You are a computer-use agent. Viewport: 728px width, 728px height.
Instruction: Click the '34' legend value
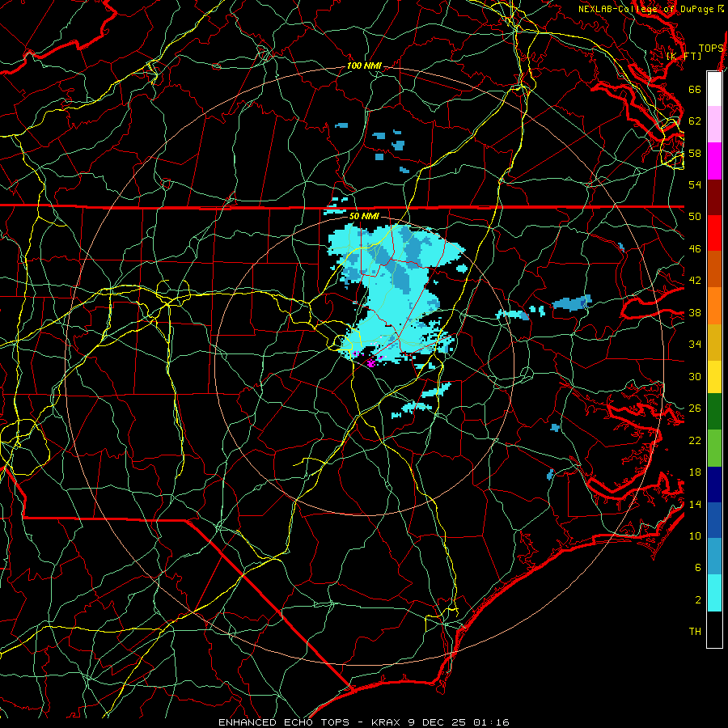695,345
